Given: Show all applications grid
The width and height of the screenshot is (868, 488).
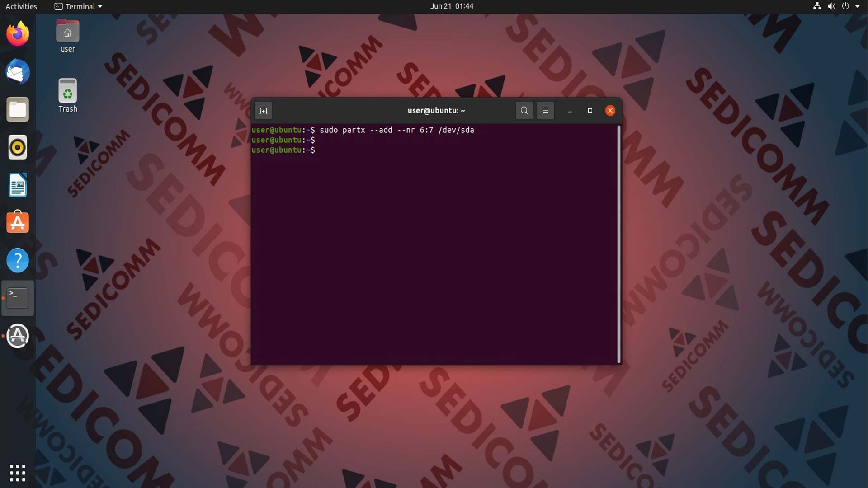Looking at the screenshot, I should tap(18, 473).
